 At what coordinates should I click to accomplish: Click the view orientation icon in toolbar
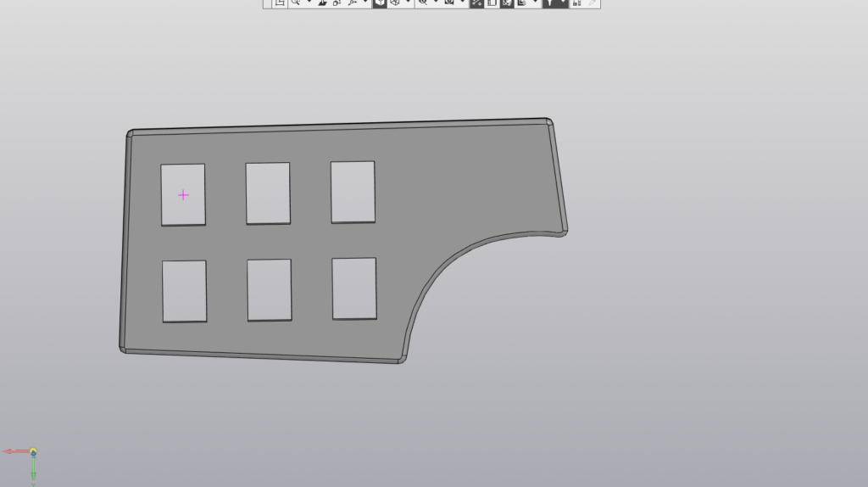(x=279, y=3)
